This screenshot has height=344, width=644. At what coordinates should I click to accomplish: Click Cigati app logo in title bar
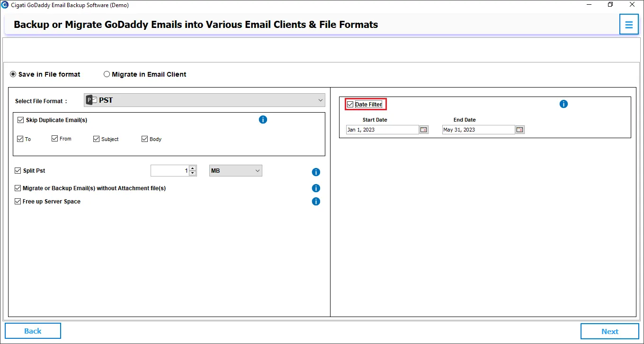pyautogui.click(x=5, y=5)
